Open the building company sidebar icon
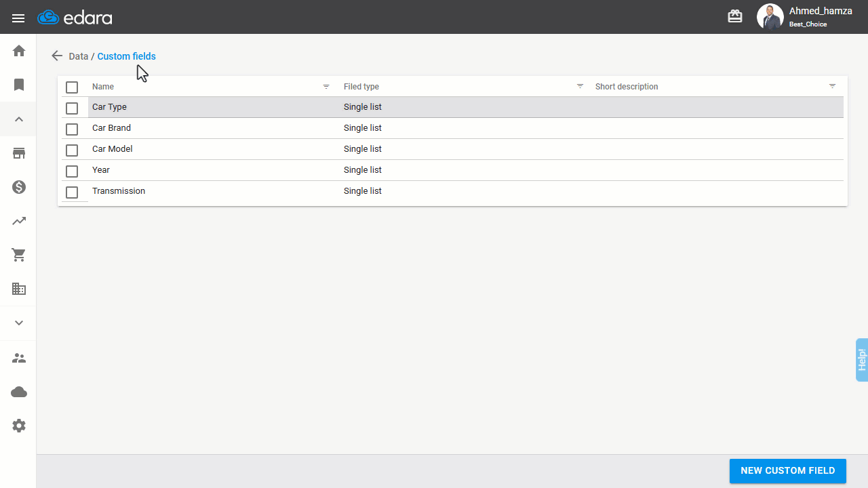The image size is (868, 488). pos(19,289)
